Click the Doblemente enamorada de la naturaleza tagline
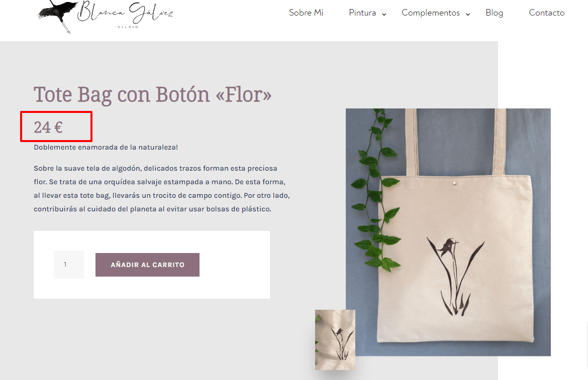The width and height of the screenshot is (588, 380). pos(106,147)
